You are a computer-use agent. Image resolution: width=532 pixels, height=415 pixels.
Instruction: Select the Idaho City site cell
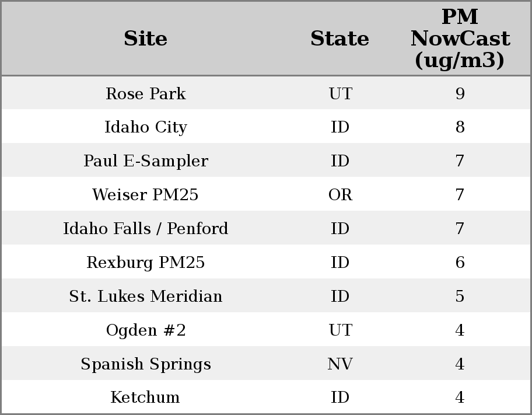(x=145, y=127)
